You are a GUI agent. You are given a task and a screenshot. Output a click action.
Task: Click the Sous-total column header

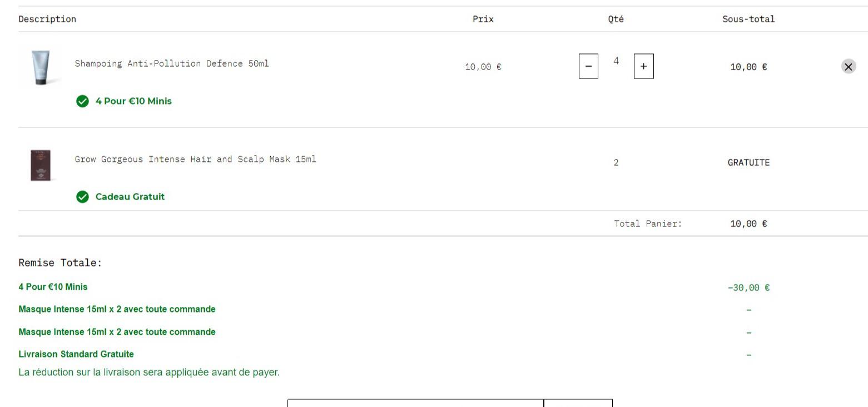click(748, 19)
